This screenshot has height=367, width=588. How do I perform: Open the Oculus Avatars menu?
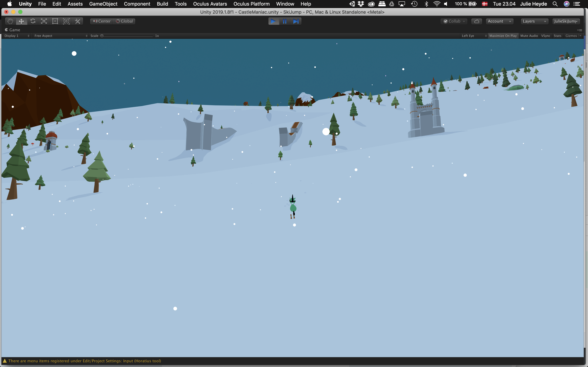210,4
